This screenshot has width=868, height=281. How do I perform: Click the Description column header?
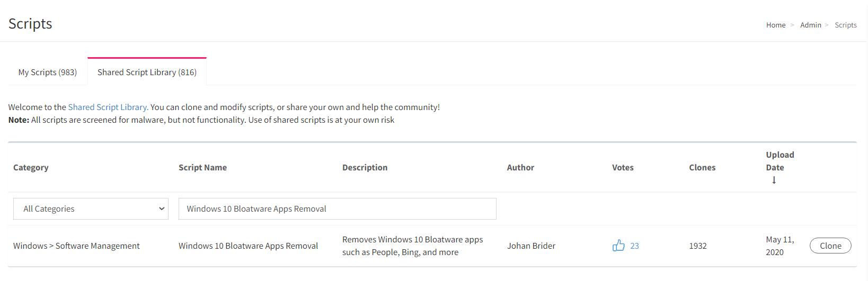(x=365, y=167)
